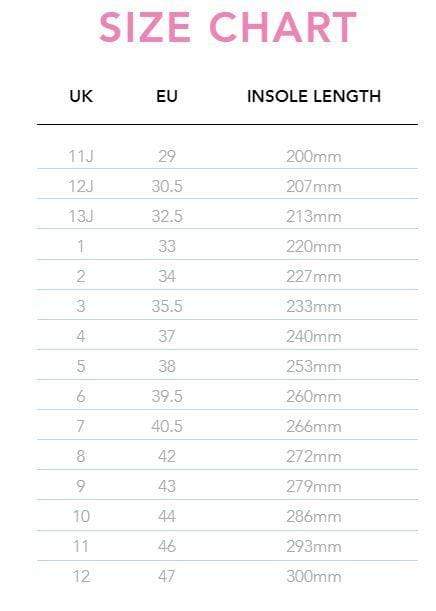Select the 300mm insole length cell
The height and width of the screenshot is (611, 436).
[314, 576]
